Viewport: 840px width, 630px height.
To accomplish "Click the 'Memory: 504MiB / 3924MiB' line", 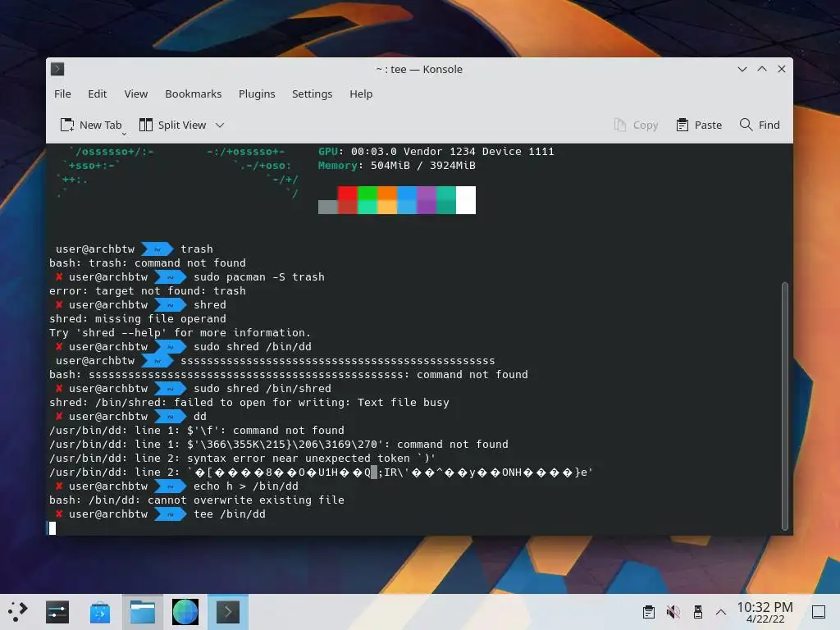I will point(397,166).
